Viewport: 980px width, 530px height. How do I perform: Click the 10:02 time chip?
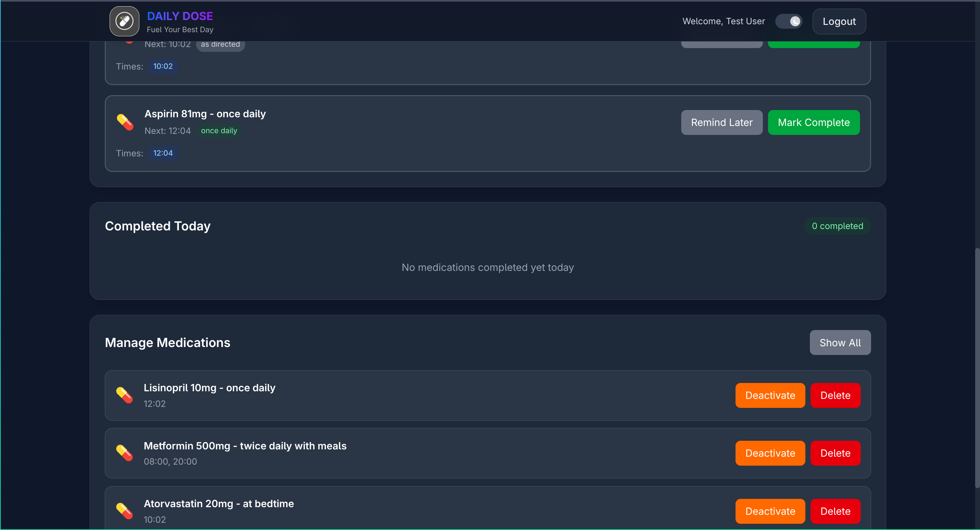(x=163, y=66)
